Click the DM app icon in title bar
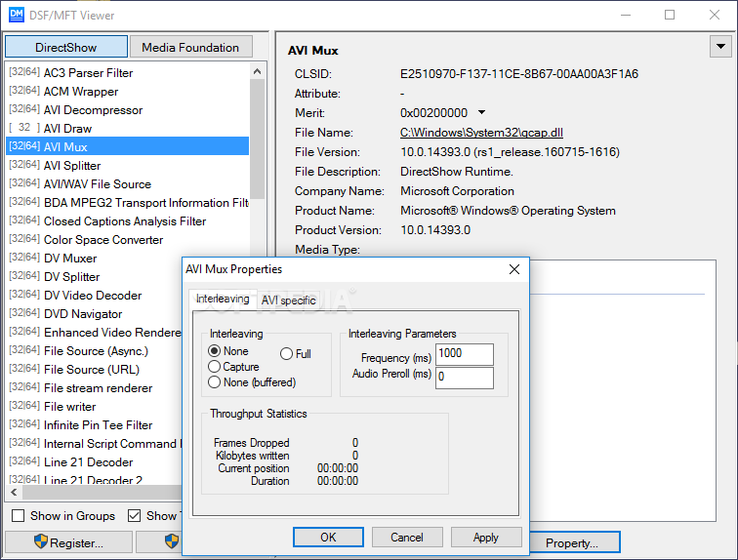 pyautogui.click(x=16, y=15)
